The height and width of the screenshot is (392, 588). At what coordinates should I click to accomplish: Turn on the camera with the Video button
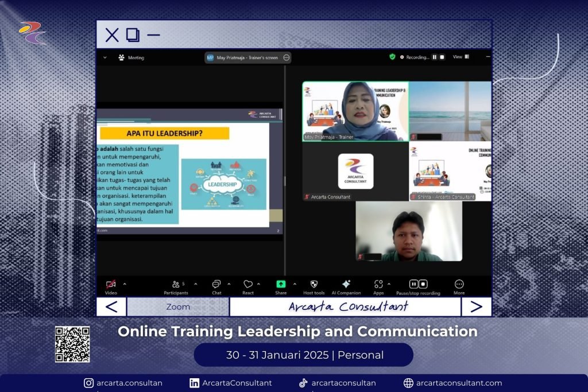[x=111, y=285]
